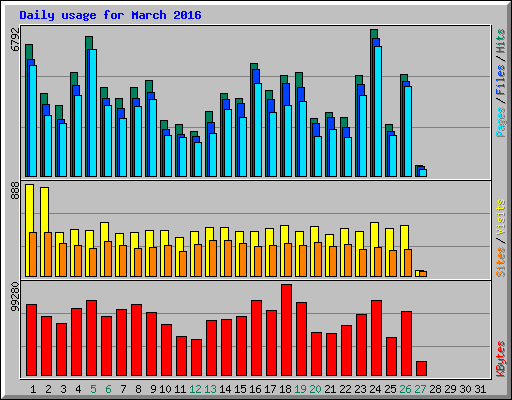Image resolution: width=512 pixels, height=400 pixels.
Task: Select green weekend day 13 label
Action: point(210,389)
